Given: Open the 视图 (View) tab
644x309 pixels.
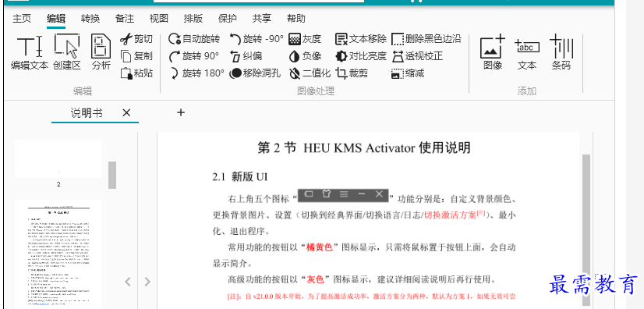Looking at the screenshot, I should [159, 19].
